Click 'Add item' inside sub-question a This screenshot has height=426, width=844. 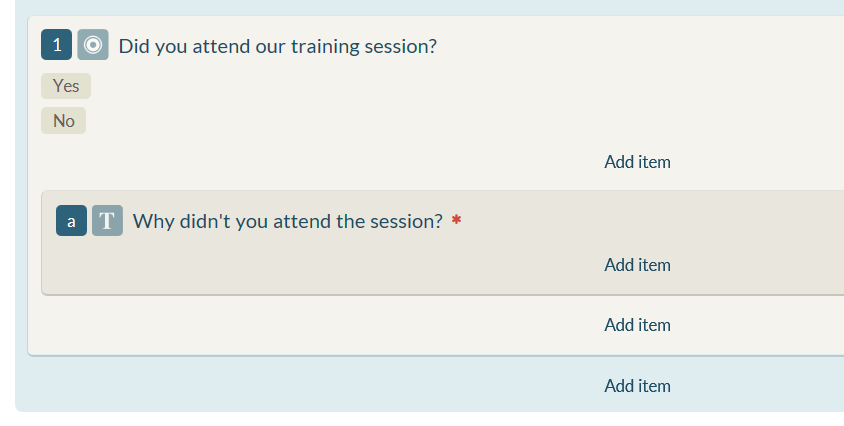(637, 265)
